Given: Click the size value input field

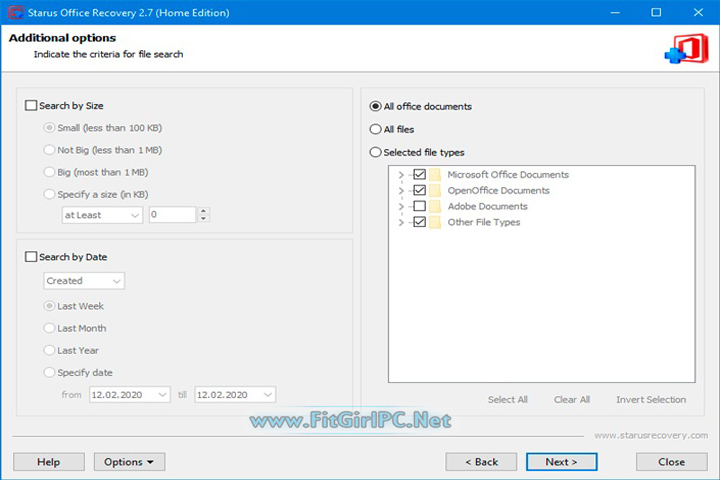Looking at the screenshot, I should coord(173,215).
